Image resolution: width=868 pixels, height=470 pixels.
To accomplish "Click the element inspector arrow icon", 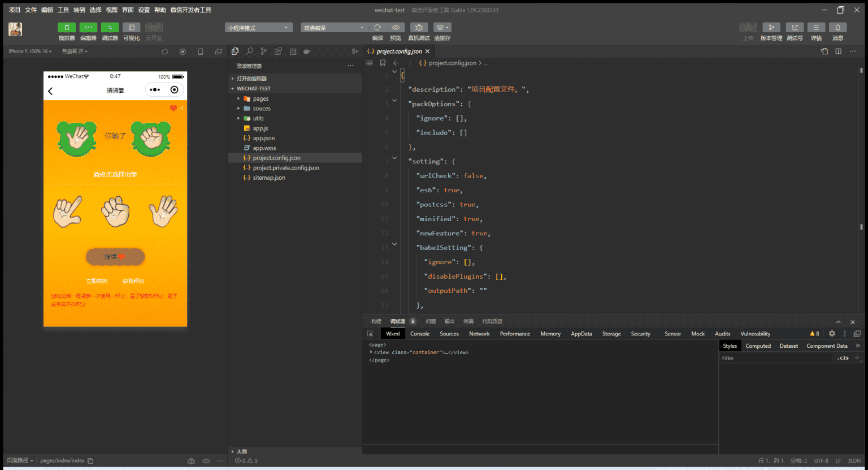I will pyautogui.click(x=370, y=334).
